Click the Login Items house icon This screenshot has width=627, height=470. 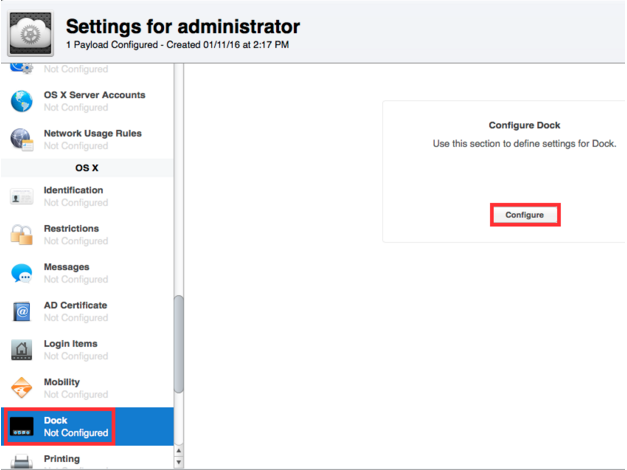point(22,350)
